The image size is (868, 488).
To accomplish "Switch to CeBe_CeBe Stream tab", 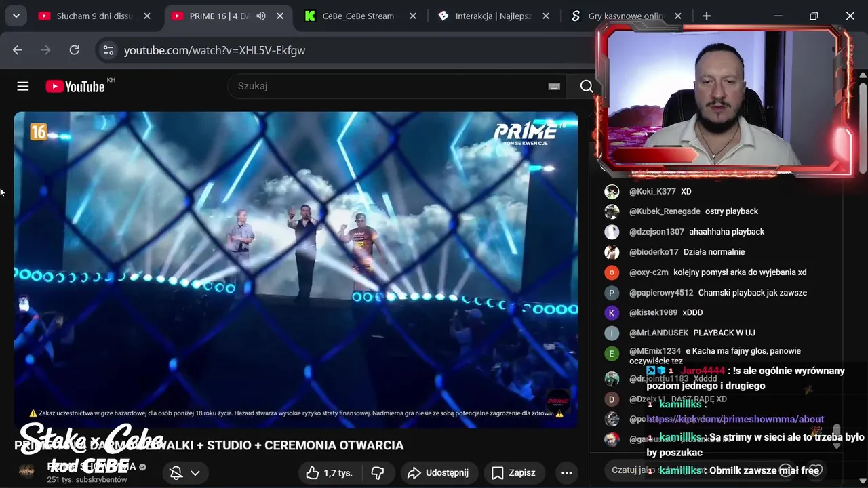I will click(359, 16).
